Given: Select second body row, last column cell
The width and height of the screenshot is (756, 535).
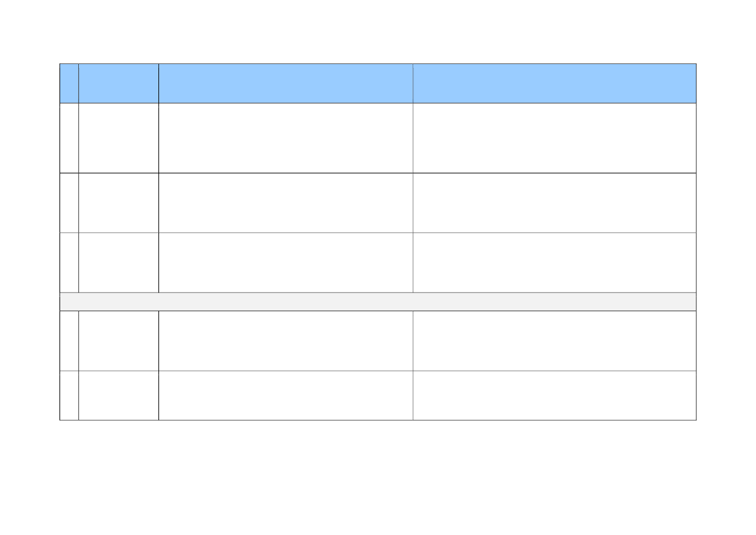Looking at the screenshot, I should point(554,202).
